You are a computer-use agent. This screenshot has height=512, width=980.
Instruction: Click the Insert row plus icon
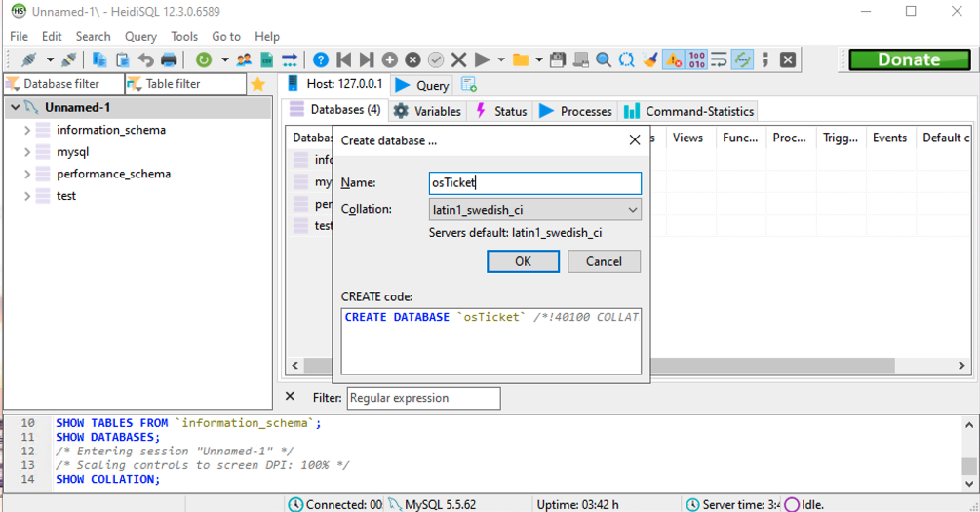[390, 60]
